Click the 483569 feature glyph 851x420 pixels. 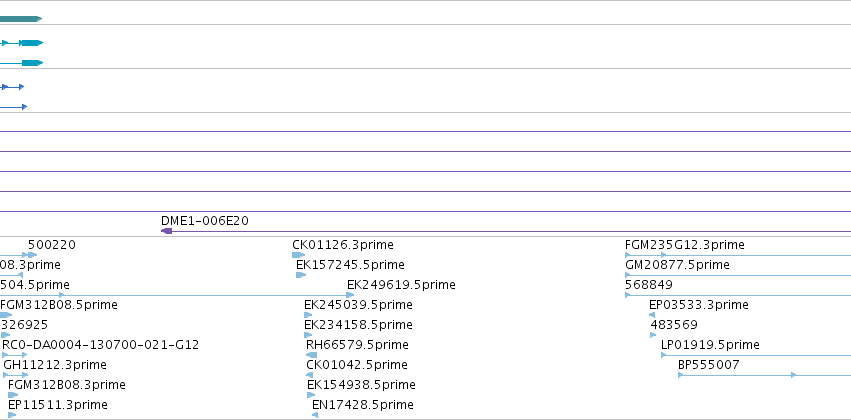coord(653,335)
